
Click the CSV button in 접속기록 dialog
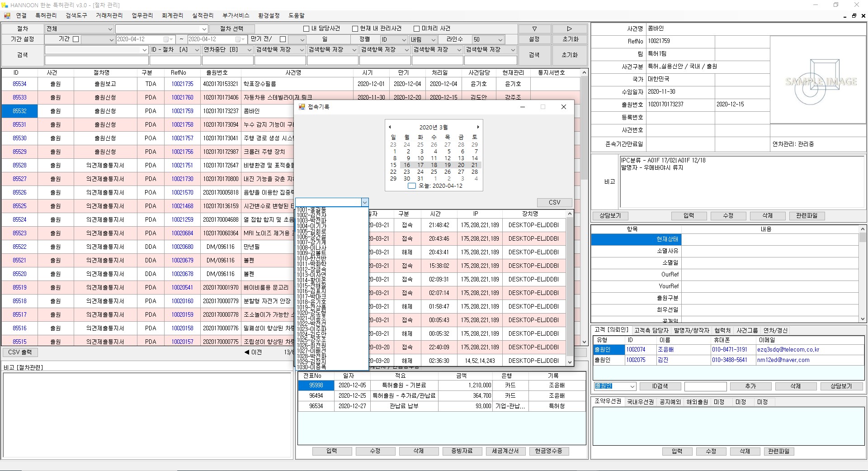tap(554, 202)
